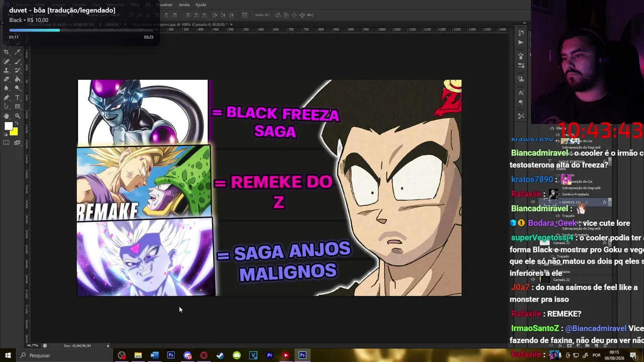Open Premiere Pro from the taskbar
Image resolution: width=644 pixels, height=362 pixels.
270,355
